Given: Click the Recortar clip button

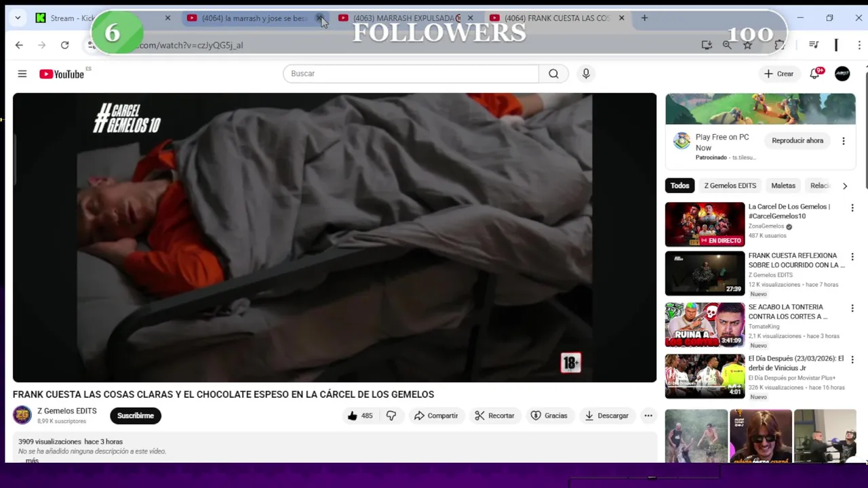Looking at the screenshot, I should point(494,415).
